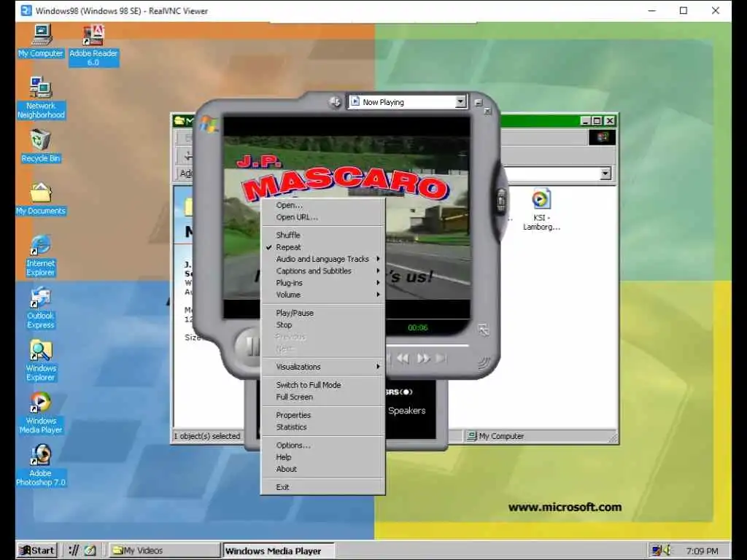The width and height of the screenshot is (747, 560).
Task: Click the player minimize button beside Now Playing
Action: (479, 102)
